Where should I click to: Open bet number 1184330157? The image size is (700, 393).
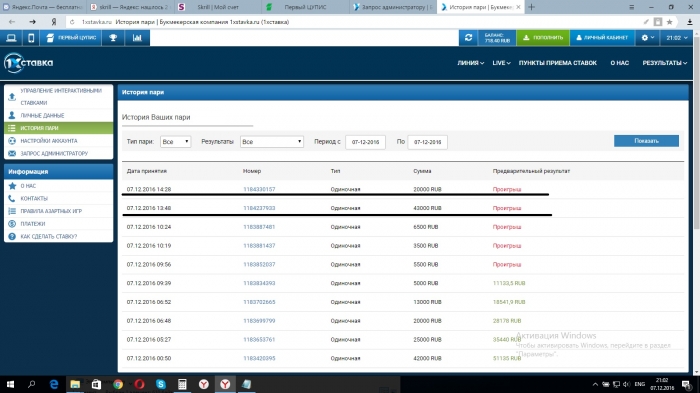(259, 189)
